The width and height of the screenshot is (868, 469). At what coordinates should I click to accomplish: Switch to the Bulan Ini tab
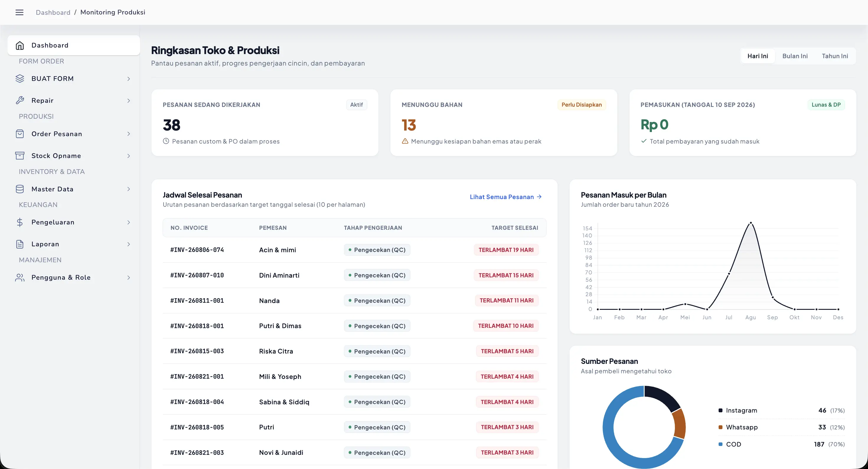point(795,56)
